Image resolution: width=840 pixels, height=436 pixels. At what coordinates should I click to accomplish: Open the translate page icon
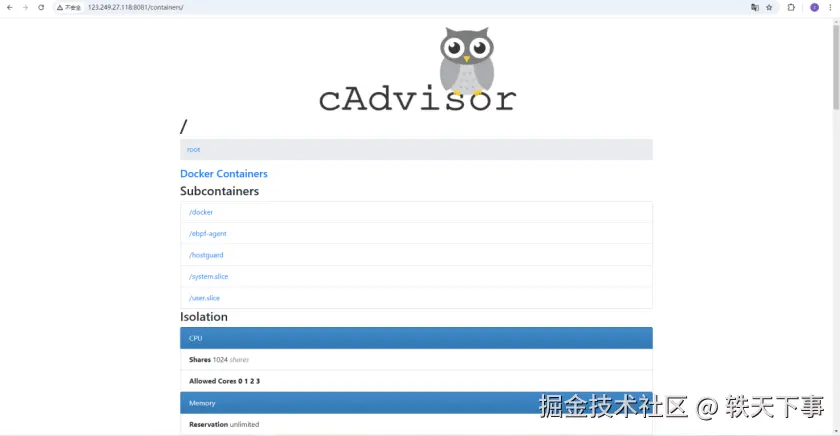[x=754, y=7]
